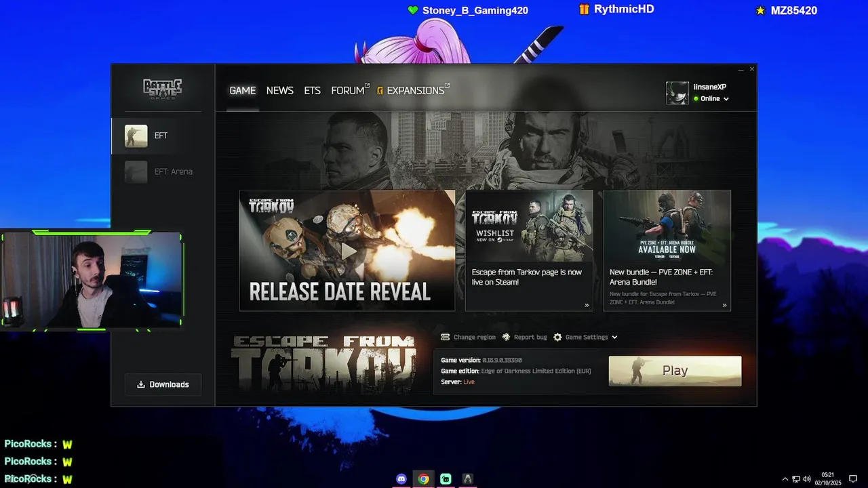Click the volume tray icon

coord(807,479)
